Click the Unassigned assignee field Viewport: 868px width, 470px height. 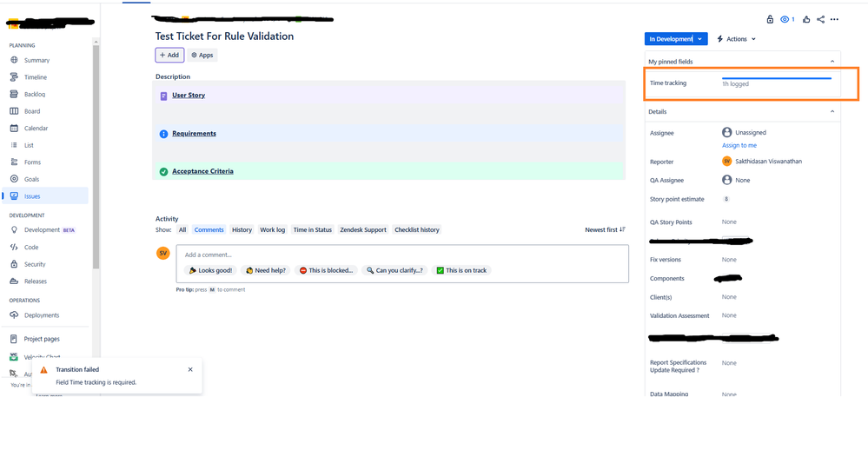pos(744,132)
